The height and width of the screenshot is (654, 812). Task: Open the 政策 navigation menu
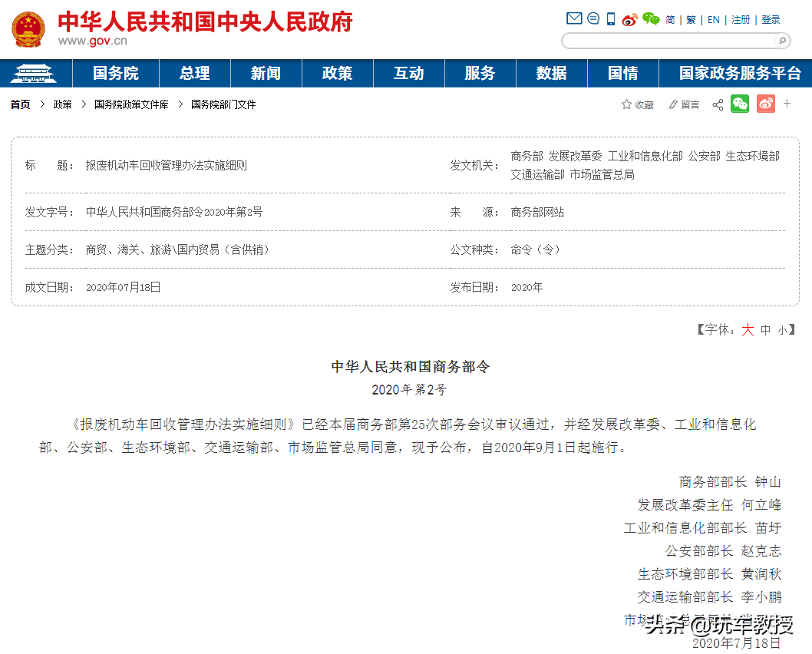tap(337, 73)
